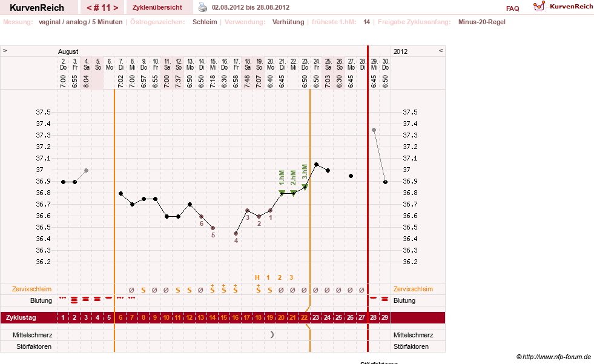Image resolution: width=594 pixels, height=364 pixels.
Task: Click the 1.hM green triangle marker
Action: click(282, 193)
